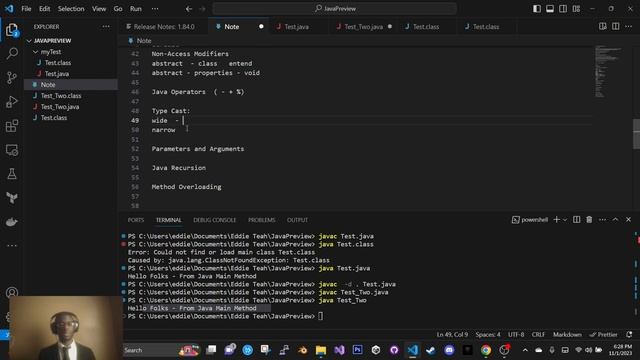Change language mode from Markdown
This screenshot has width=640, height=360.
pyautogui.click(x=567, y=334)
